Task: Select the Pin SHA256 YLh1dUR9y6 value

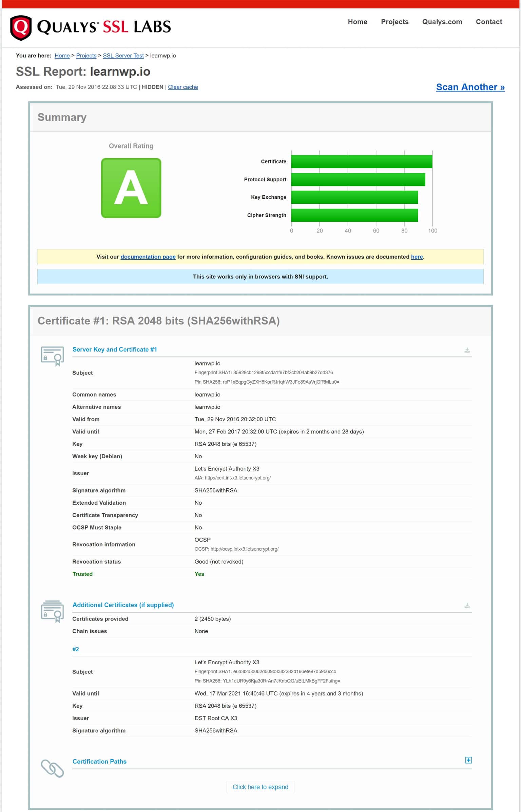Action: (267, 681)
